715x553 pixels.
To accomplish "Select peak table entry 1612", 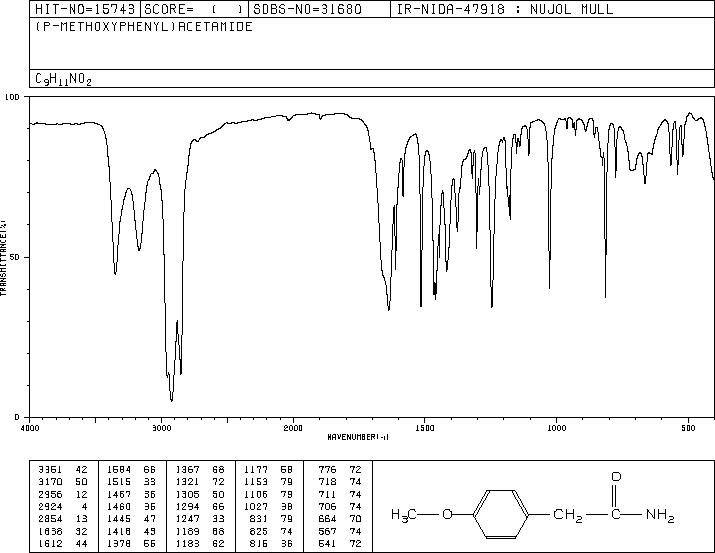I will pyautogui.click(x=51, y=543).
